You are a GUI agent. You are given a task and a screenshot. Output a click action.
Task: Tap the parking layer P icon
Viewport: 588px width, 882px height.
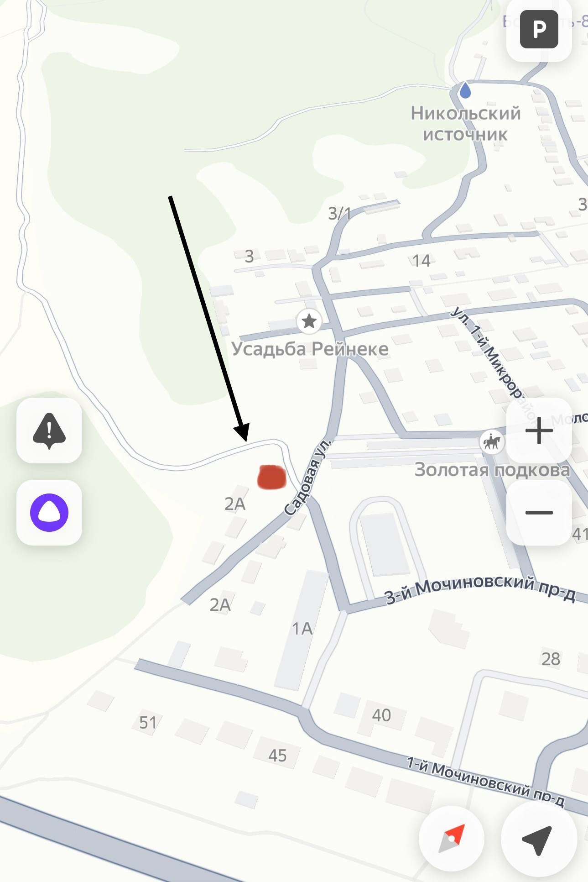pyautogui.click(x=539, y=29)
